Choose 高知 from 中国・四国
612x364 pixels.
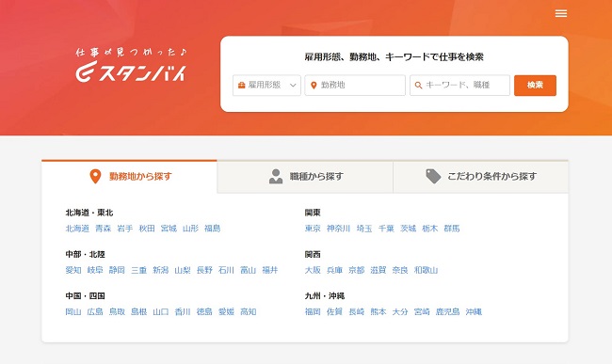249,311
